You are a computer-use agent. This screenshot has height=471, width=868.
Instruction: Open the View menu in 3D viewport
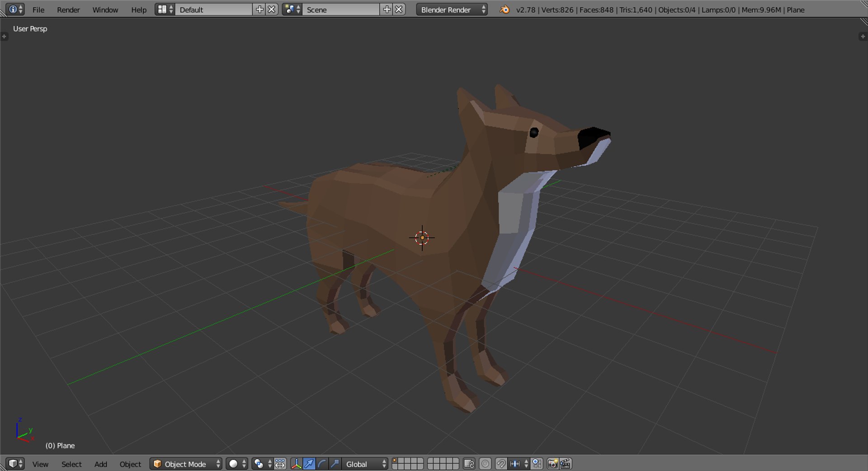click(40, 464)
